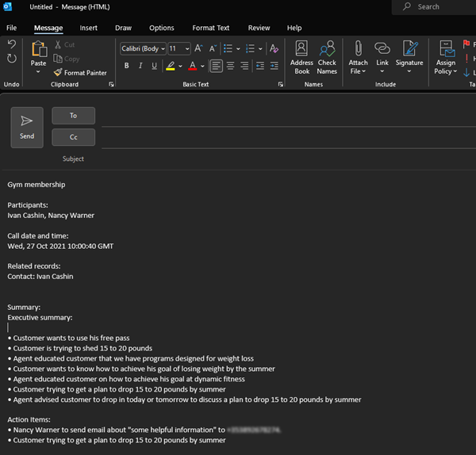Apply text highlight color
Image resolution: width=476 pixels, height=455 pixels.
tap(171, 66)
